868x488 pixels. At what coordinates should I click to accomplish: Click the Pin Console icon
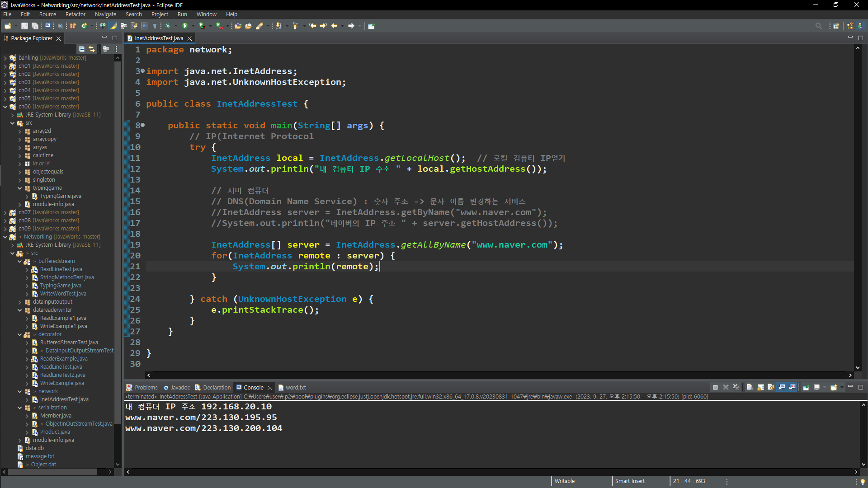(x=806, y=387)
